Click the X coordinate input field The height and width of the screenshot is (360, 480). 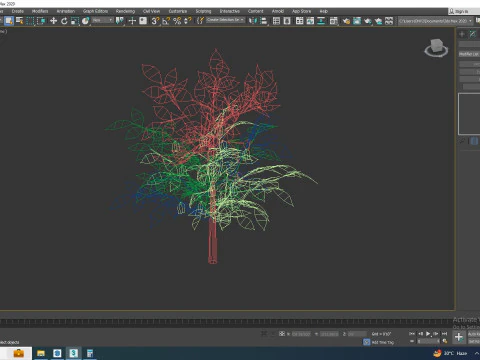tap(301, 334)
